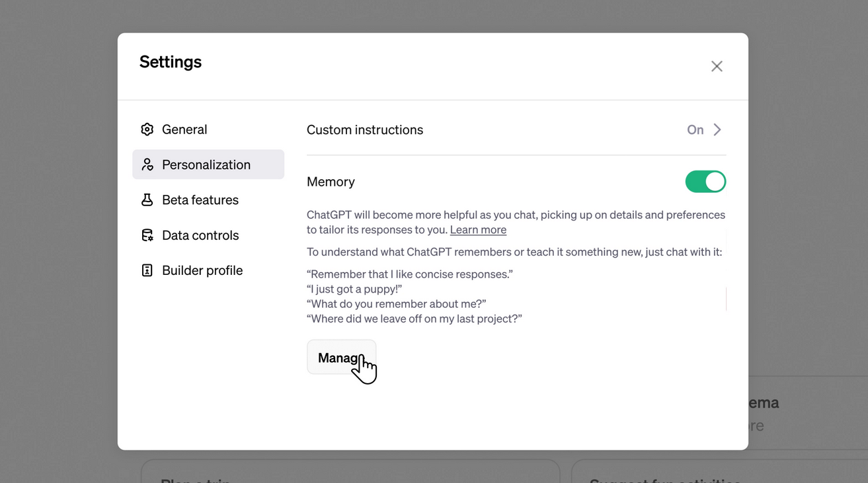868x483 pixels.
Task: Click the General gear icon
Action: pyautogui.click(x=147, y=130)
